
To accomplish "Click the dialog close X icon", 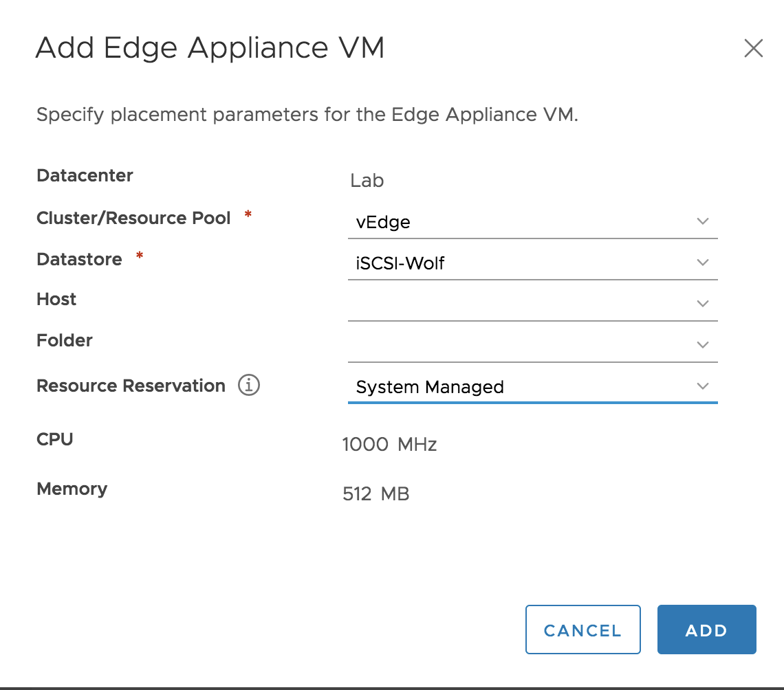I will click(754, 48).
